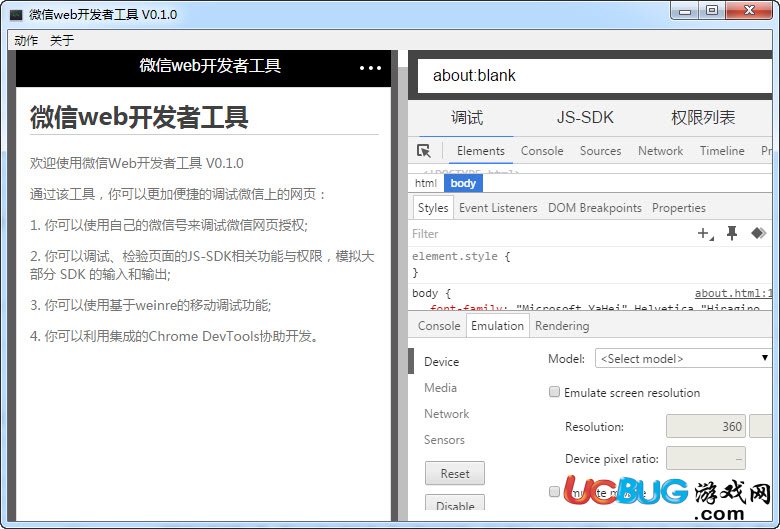
Task: Switch to the JS-SDK tab
Action: [x=585, y=118]
